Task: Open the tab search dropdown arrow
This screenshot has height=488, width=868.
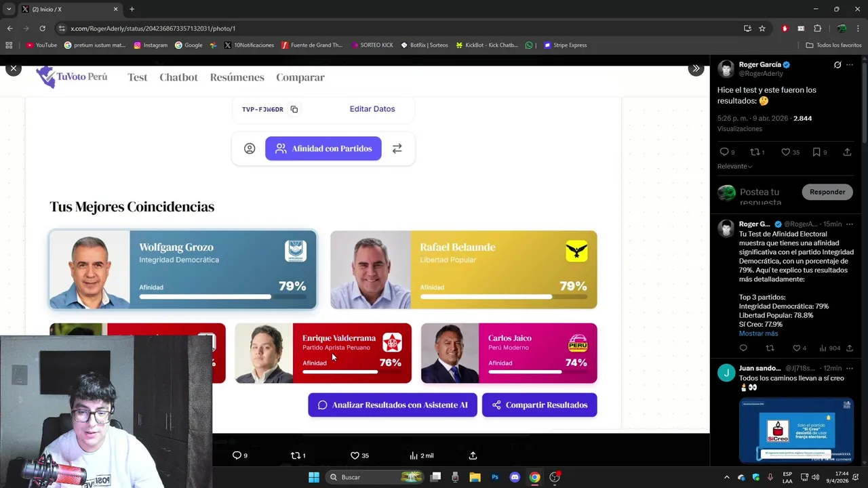Action: click(x=9, y=9)
